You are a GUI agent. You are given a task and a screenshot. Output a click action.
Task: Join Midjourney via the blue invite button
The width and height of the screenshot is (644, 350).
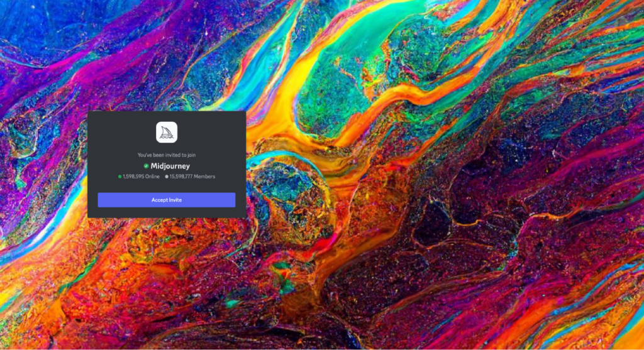166,200
